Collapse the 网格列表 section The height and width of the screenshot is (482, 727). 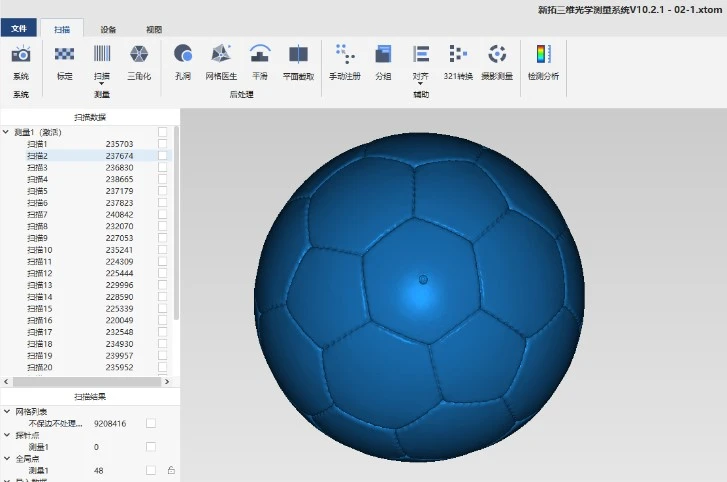tap(6, 411)
